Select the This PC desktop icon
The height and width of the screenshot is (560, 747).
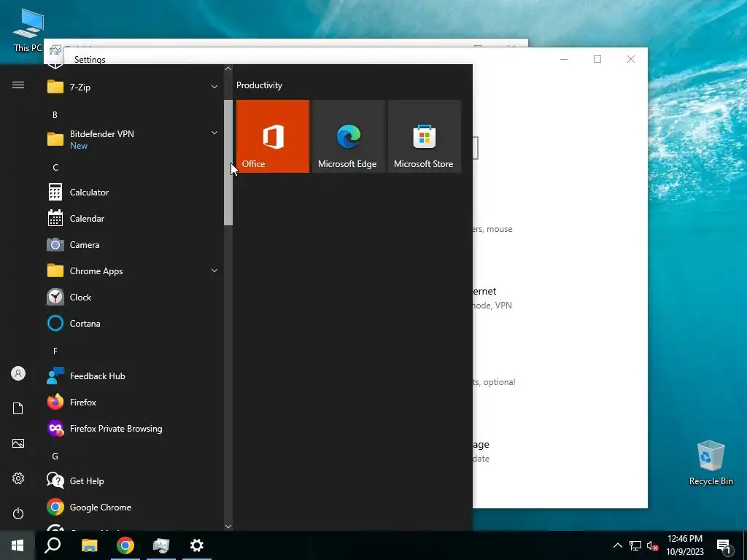pyautogui.click(x=28, y=29)
